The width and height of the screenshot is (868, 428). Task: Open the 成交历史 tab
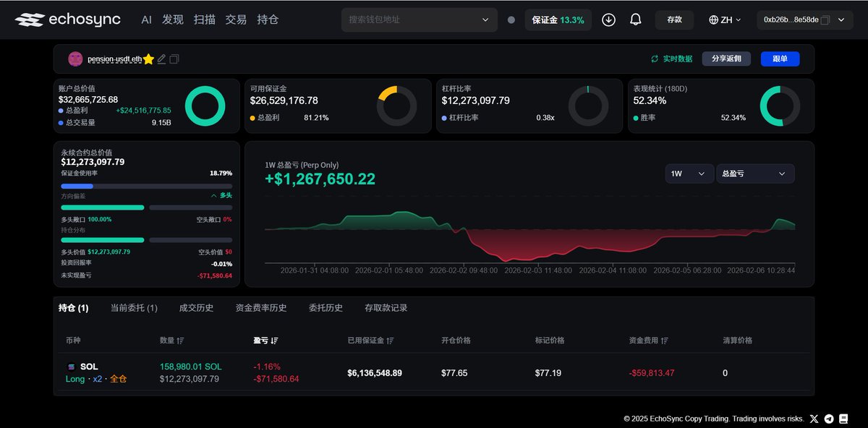[195, 307]
